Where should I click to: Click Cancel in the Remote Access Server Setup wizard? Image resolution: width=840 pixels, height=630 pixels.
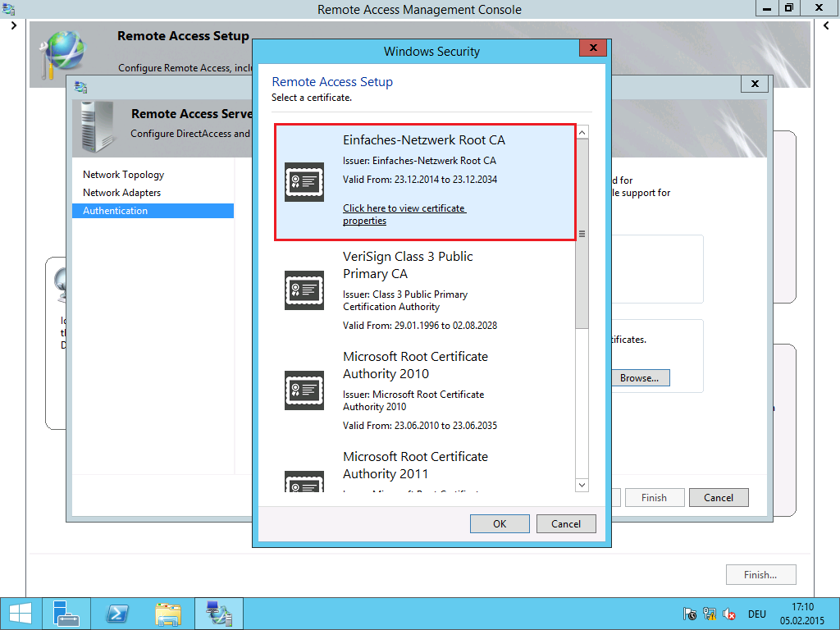(719, 498)
